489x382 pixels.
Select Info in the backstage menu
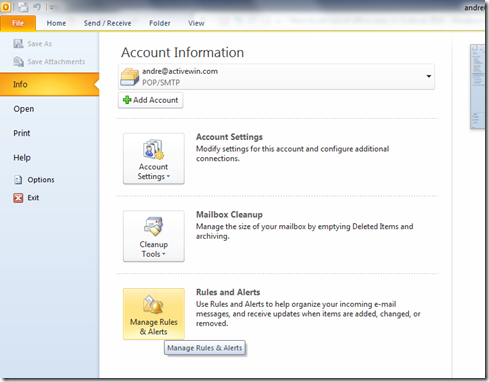tap(49, 84)
